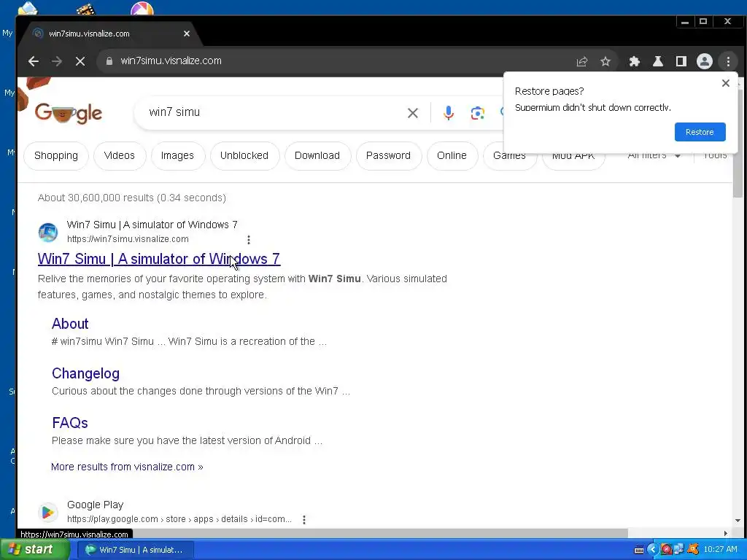Image resolution: width=747 pixels, height=560 pixels.
Task: Select the Unblocked filter chip
Action: coord(244,156)
